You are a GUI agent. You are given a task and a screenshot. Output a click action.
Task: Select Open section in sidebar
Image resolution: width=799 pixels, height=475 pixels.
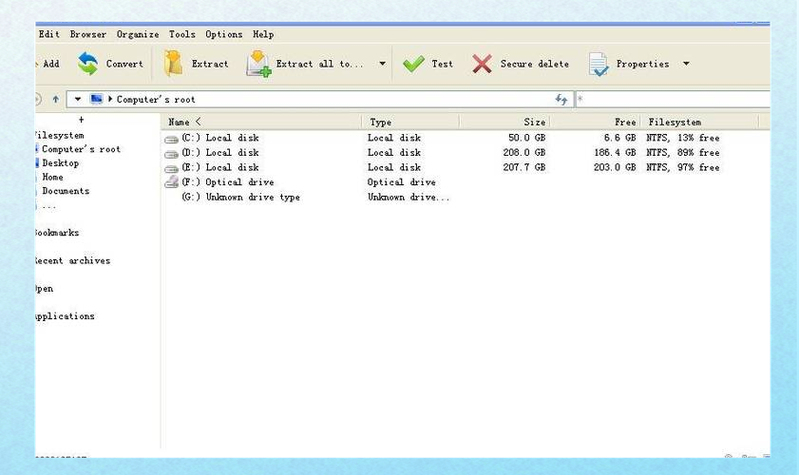pos(44,288)
